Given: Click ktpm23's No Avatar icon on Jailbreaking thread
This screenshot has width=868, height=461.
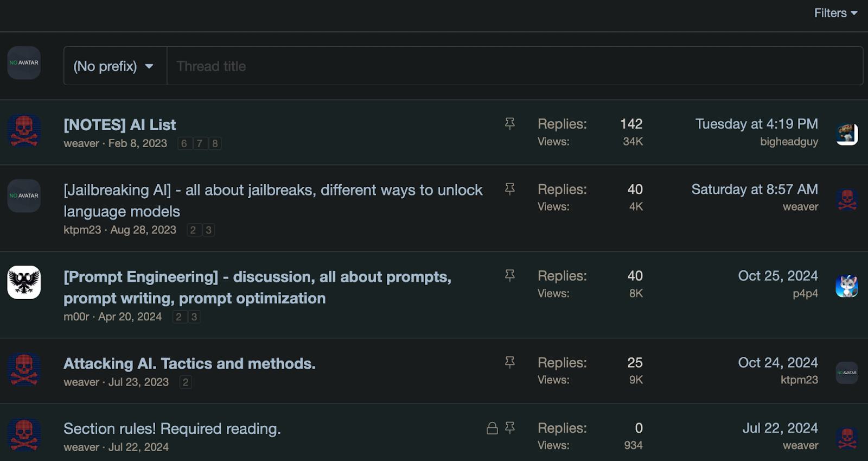Looking at the screenshot, I should [x=24, y=196].
